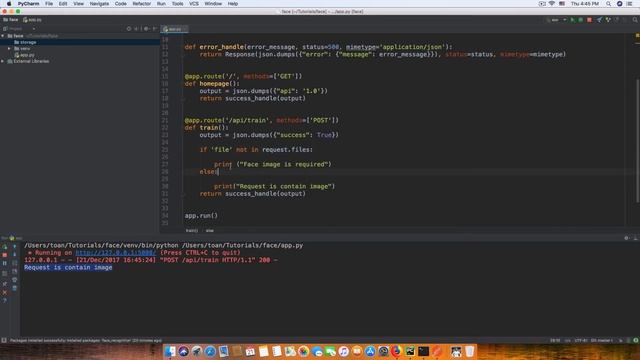This screenshot has width=640, height=360.
Task: Click the red close X icon in Run panel
Action: [x=5, y=292]
